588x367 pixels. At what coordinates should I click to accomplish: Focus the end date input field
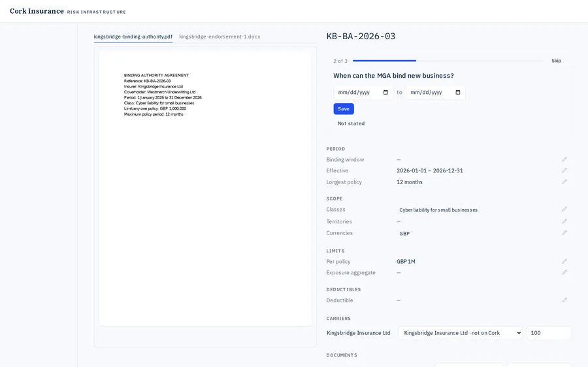point(435,92)
